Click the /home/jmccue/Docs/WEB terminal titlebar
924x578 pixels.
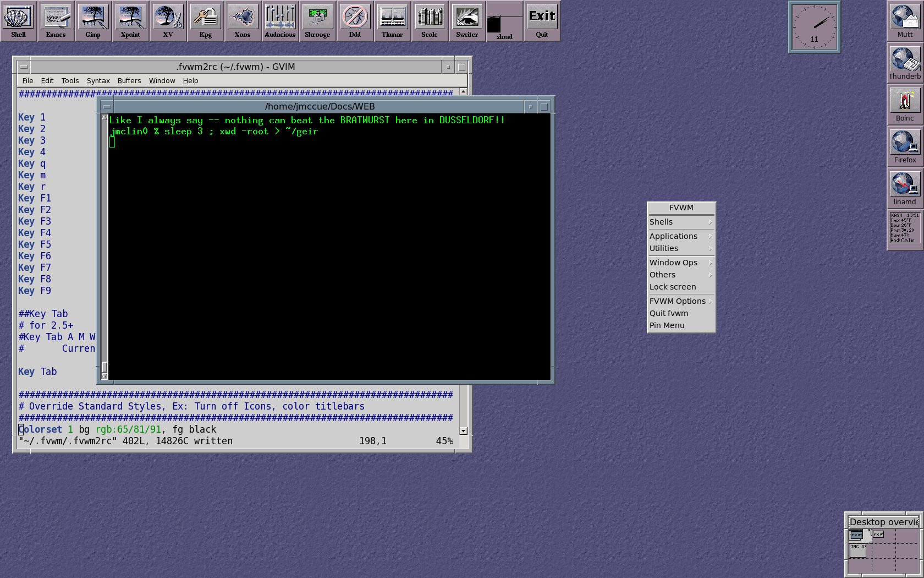(320, 107)
